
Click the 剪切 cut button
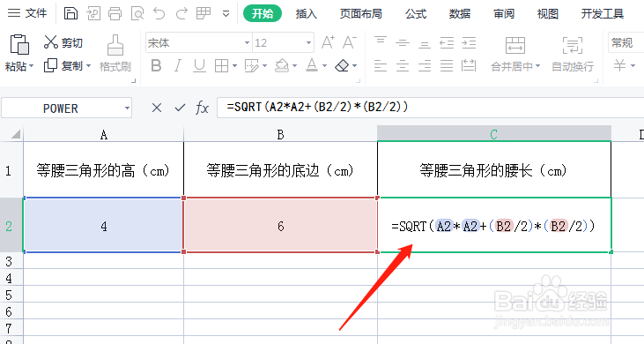(63, 42)
